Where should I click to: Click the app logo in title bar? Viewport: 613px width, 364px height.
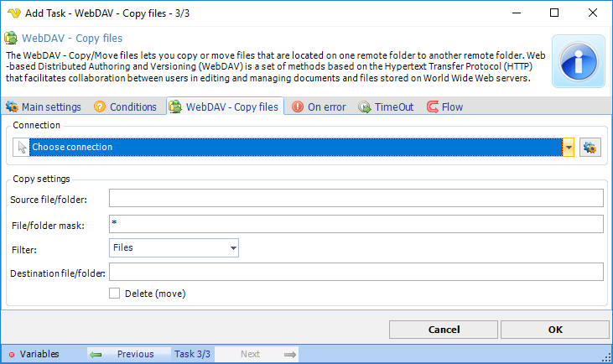[x=14, y=13]
